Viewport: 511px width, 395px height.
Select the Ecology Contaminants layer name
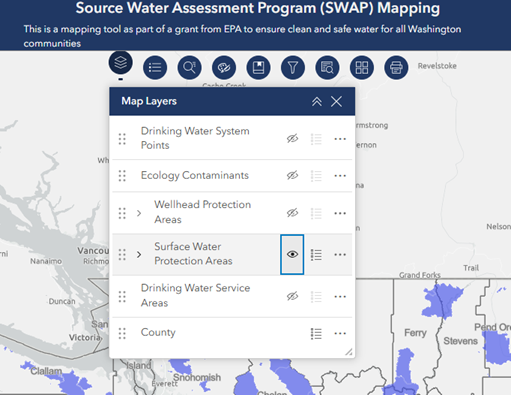[195, 175]
